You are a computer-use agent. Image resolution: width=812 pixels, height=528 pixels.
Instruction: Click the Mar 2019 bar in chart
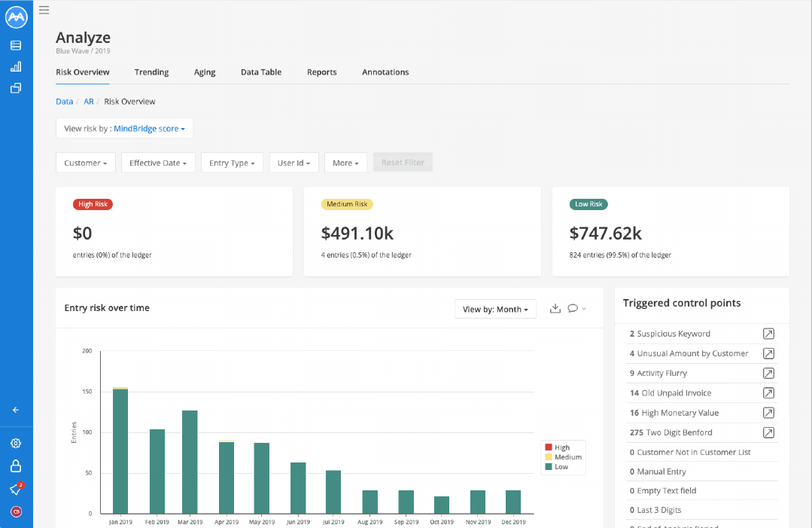click(x=190, y=462)
